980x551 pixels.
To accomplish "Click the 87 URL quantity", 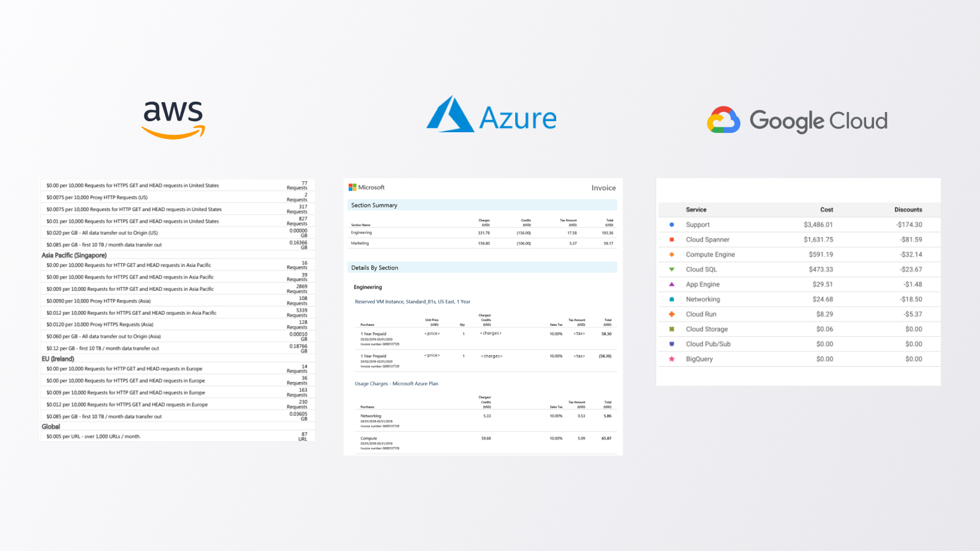I will click(303, 437).
